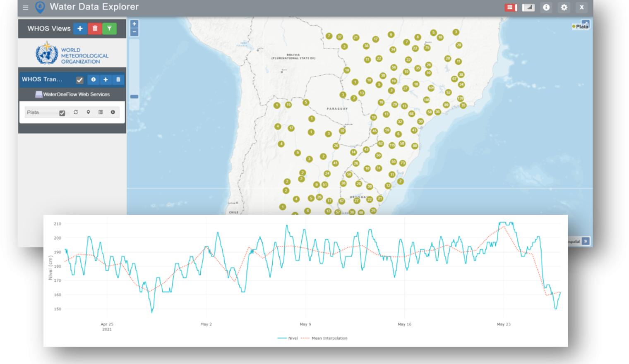
Task: Click the map zoom slider handle
Action: (x=134, y=96)
